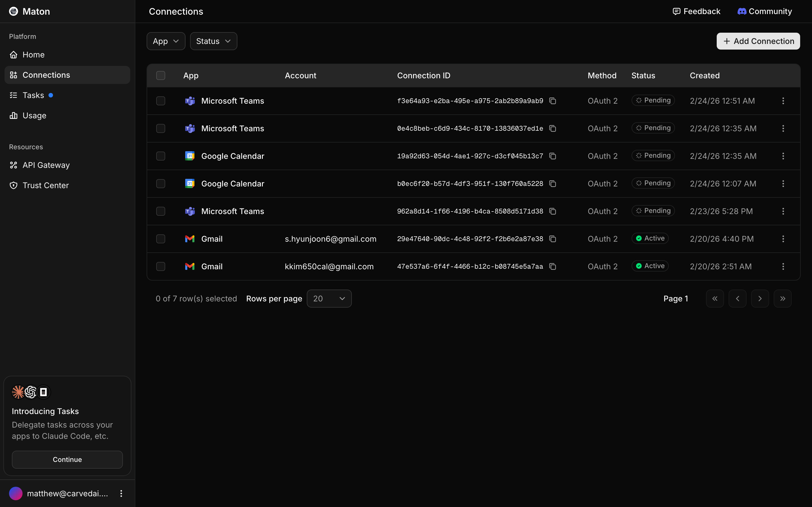Screen dimensions: 812x507
Task: Jump to last page double-arrow
Action: click(x=782, y=299)
